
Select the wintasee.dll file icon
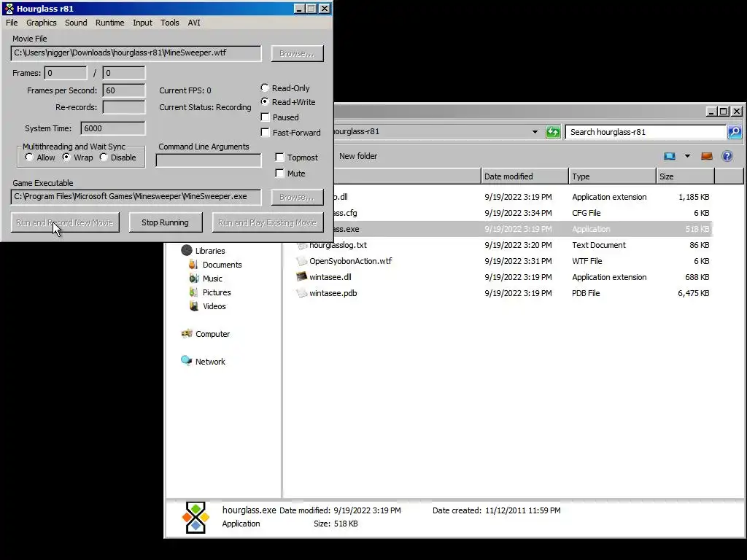tap(301, 276)
